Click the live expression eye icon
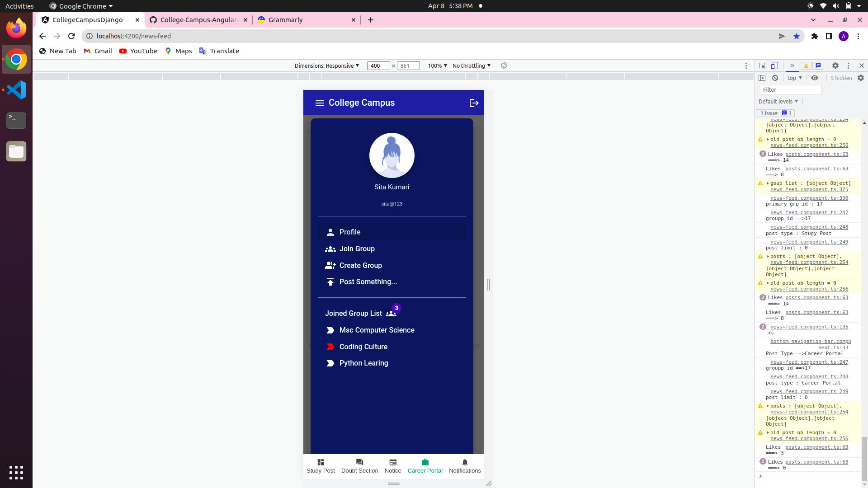 tap(815, 78)
